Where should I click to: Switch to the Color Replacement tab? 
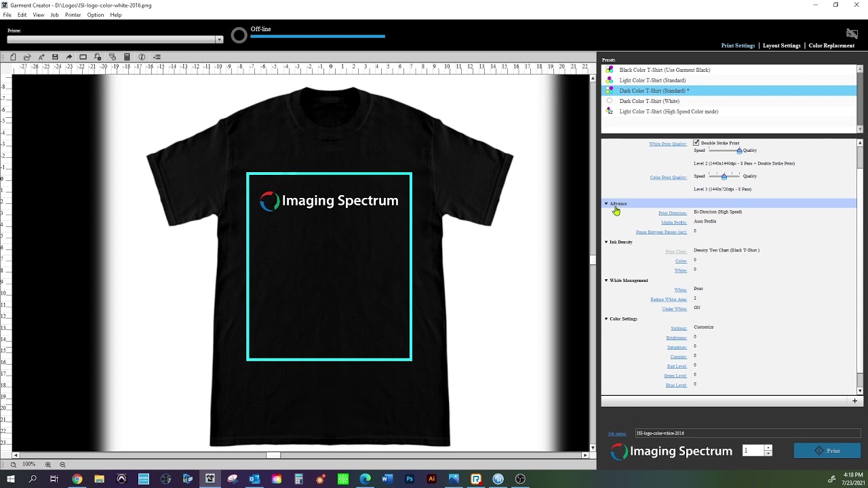point(831,45)
